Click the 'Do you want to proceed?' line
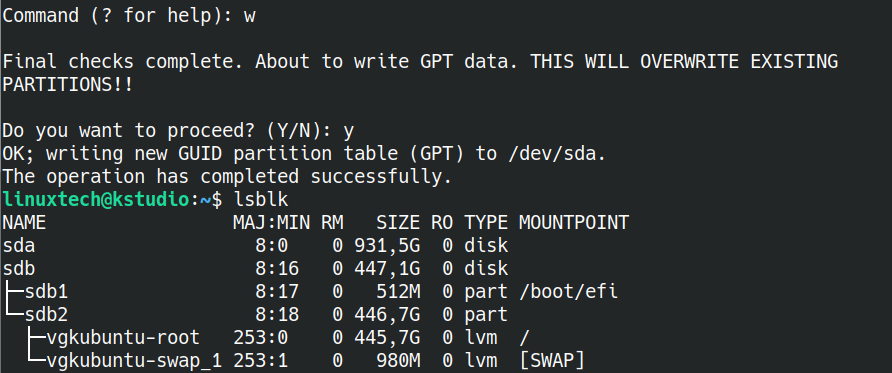 tap(178, 131)
